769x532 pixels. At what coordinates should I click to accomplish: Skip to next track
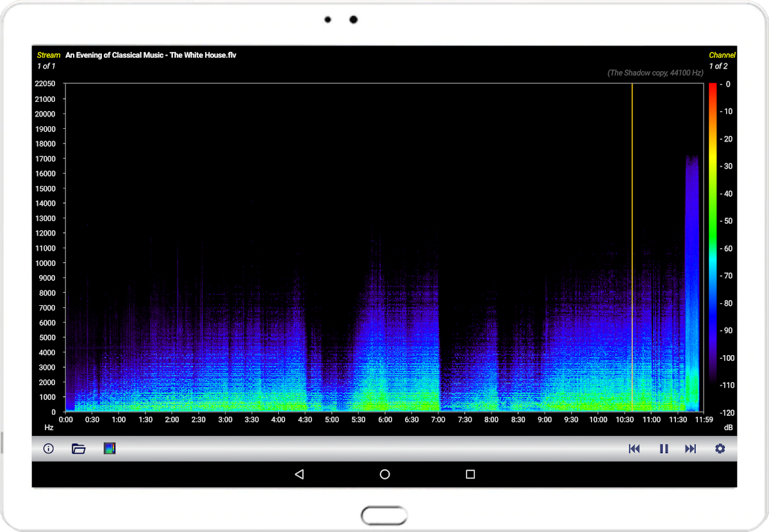pos(691,449)
